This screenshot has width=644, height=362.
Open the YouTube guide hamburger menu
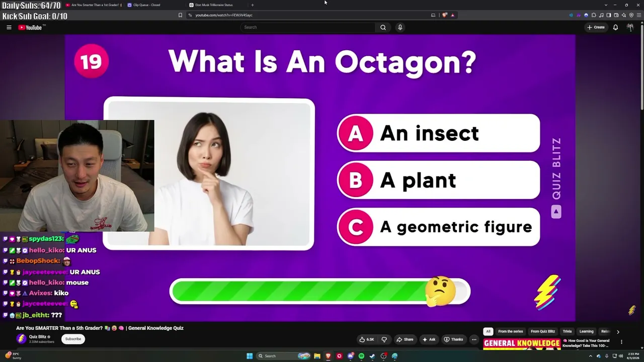click(9, 28)
